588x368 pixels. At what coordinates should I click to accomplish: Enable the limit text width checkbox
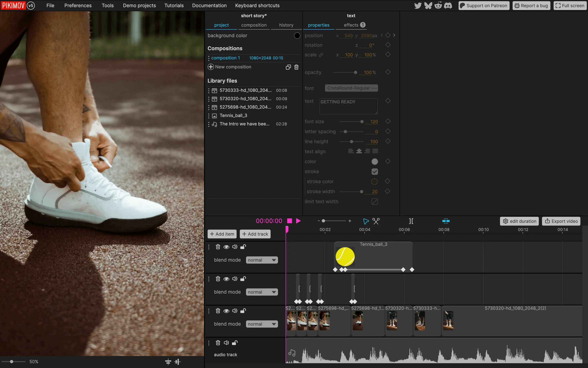click(375, 202)
